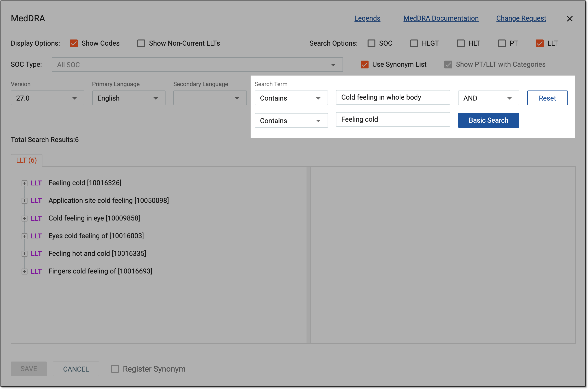Click the Reset button

pos(547,98)
